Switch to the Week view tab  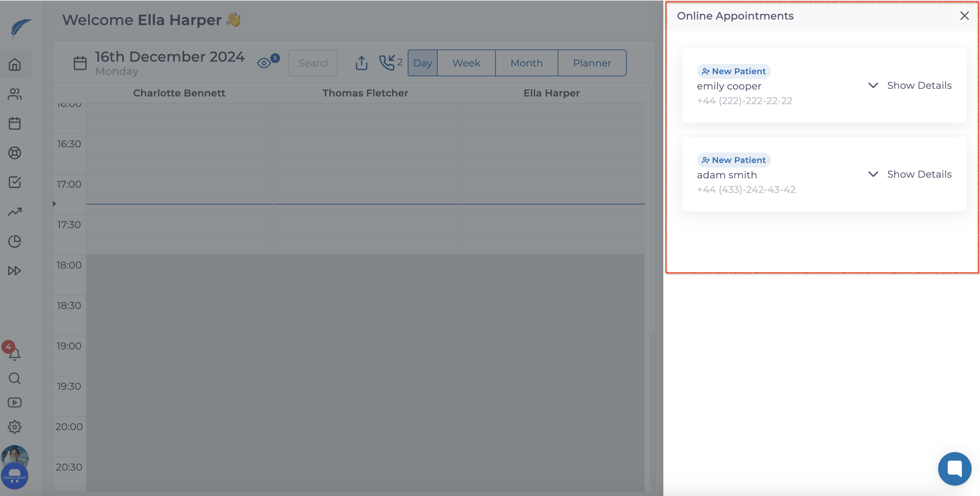coord(466,63)
